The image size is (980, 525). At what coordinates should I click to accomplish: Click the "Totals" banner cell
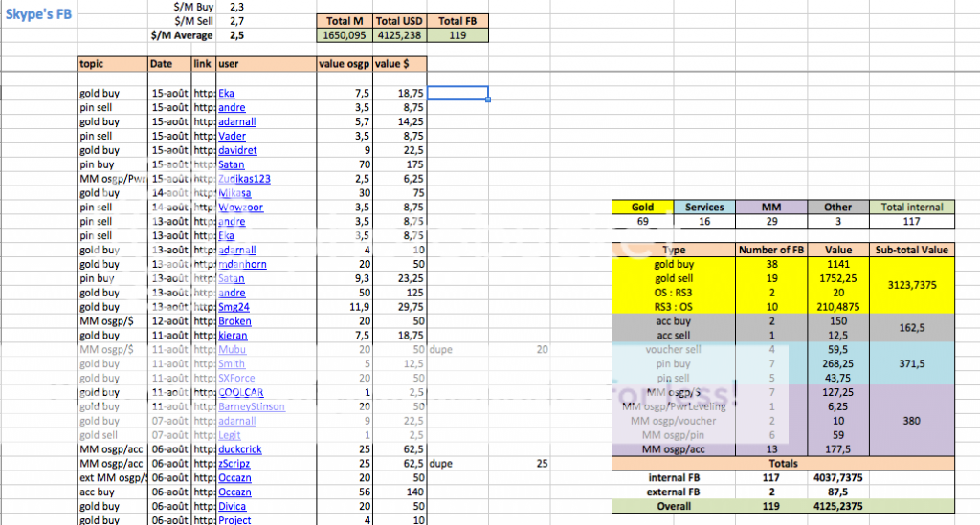(x=784, y=464)
